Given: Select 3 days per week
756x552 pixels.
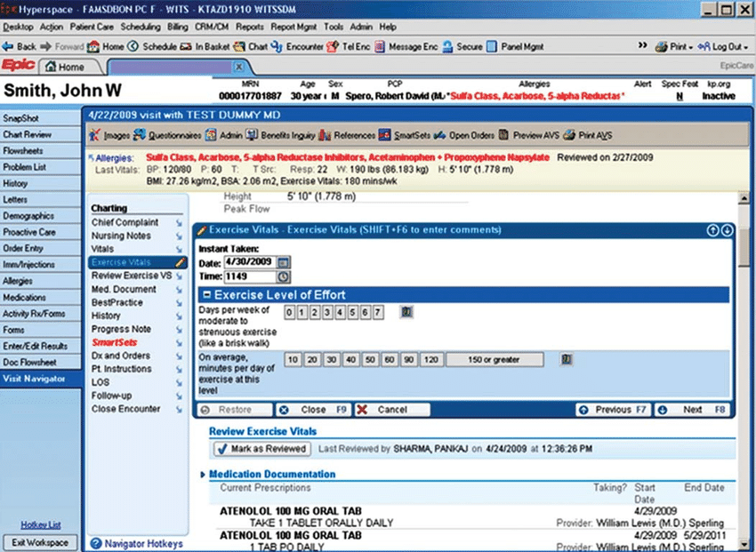Looking at the screenshot, I should click(327, 313).
